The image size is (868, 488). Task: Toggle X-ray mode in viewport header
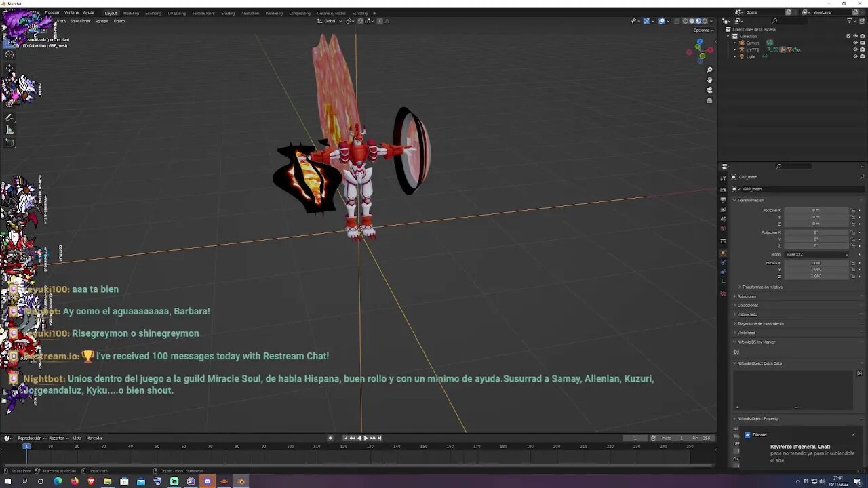tap(675, 21)
